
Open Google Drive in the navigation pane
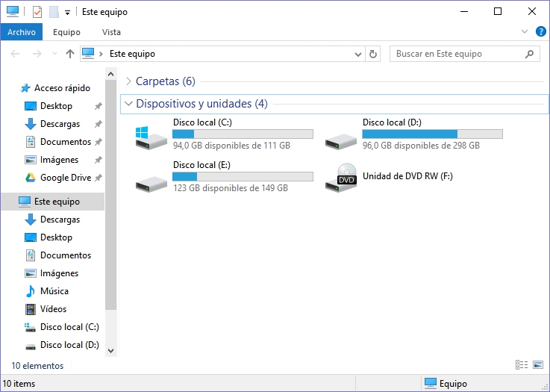66,178
